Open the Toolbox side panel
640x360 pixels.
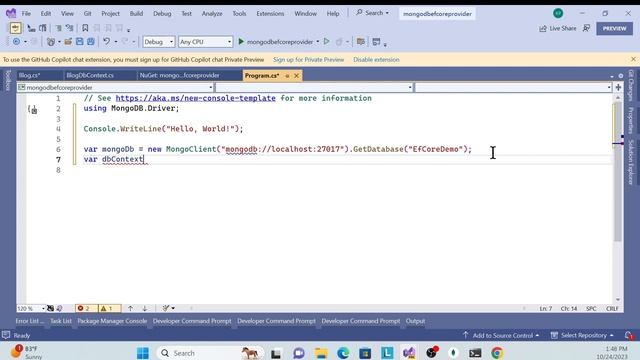click(7, 80)
